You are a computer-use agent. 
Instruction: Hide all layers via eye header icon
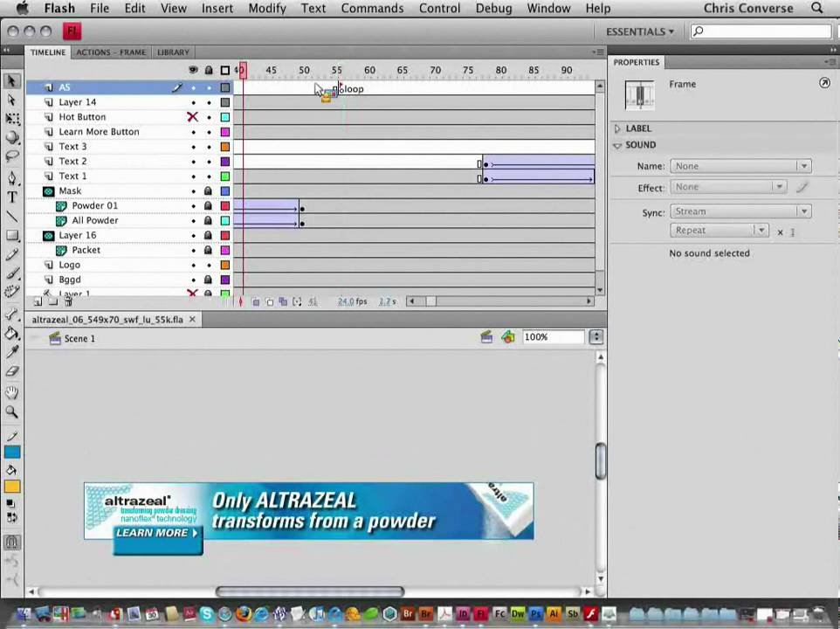[193, 70]
